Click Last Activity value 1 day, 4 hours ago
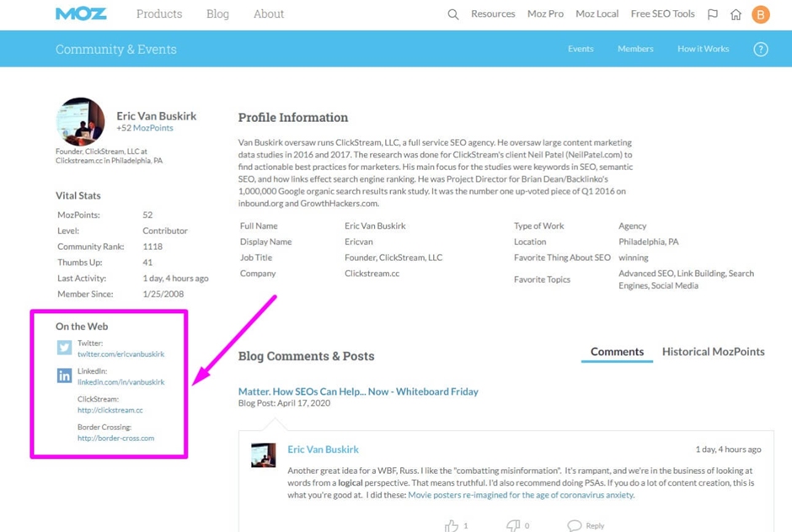Image resolution: width=792 pixels, height=532 pixels. (176, 278)
